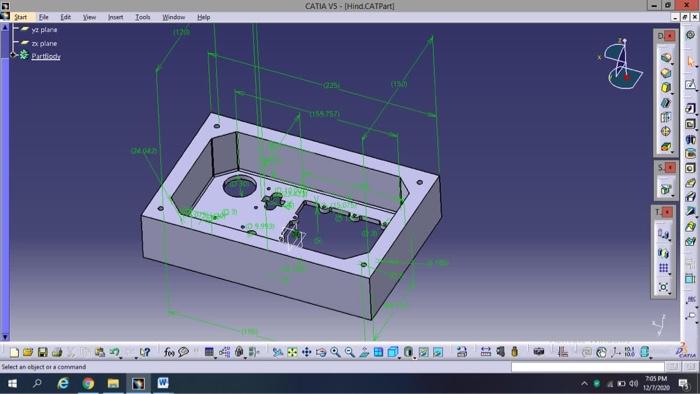Select the yz plane in the tree
The height and width of the screenshot is (394, 700).
(x=44, y=29)
